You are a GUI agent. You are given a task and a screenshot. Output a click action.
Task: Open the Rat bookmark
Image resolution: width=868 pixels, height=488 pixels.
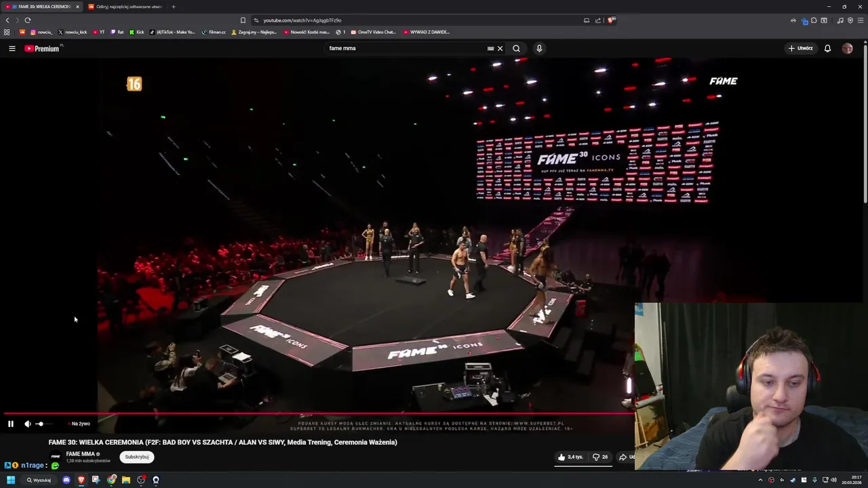coord(117,32)
